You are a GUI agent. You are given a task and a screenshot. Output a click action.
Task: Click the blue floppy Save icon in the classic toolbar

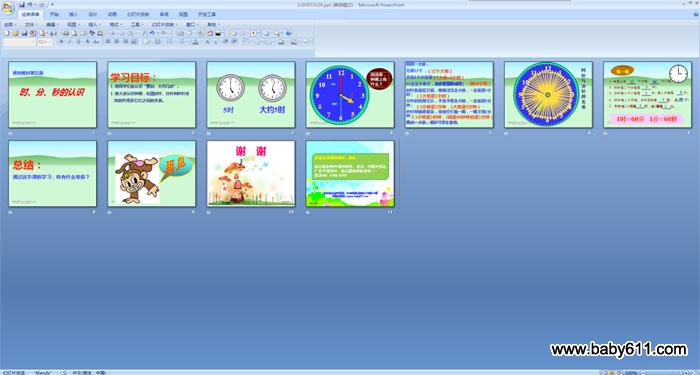pos(25,33)
